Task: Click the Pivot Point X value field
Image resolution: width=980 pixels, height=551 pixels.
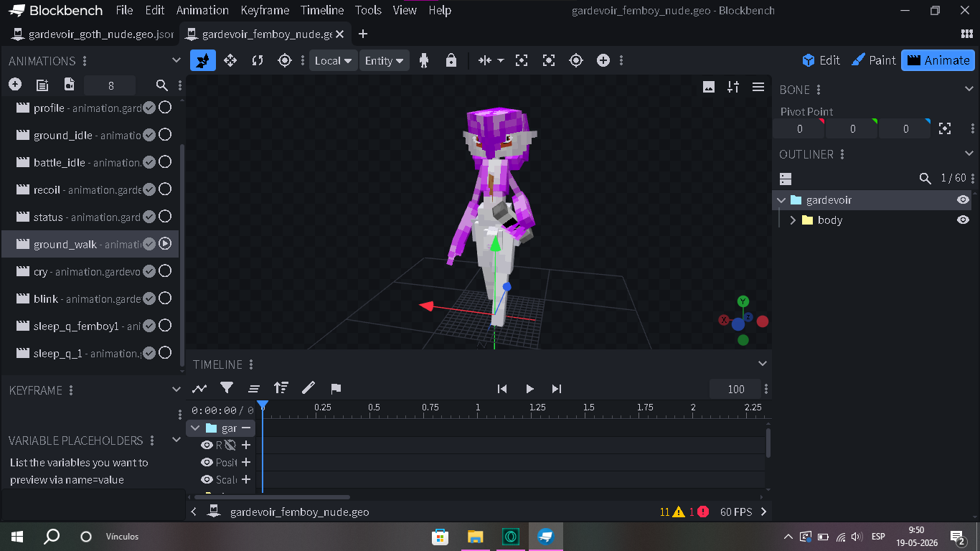Action: (800, 129)
